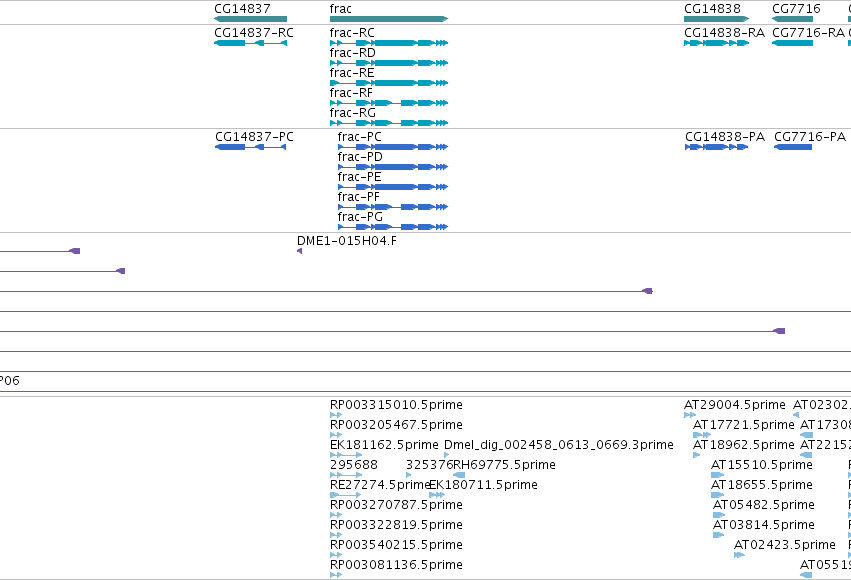This screenshot has height=580, width=851.
Task: Click the frac-PE label text
Action: click(x=359, y=177)
